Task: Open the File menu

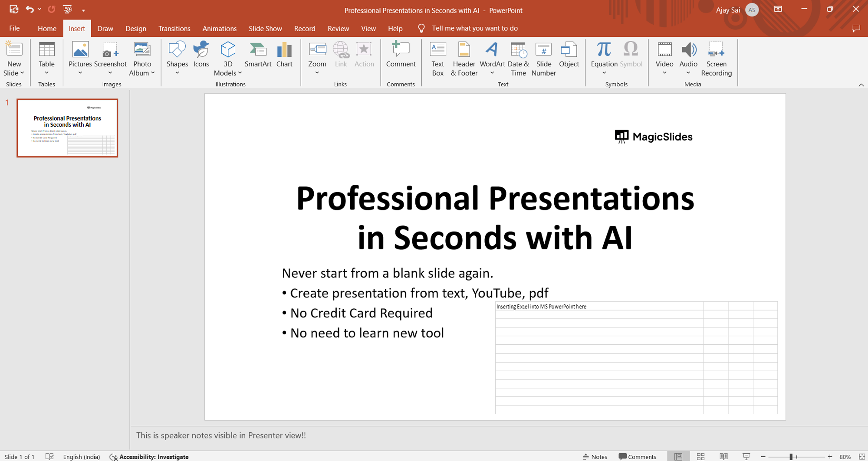Action: pyautogui.click(x=14, y=28)
